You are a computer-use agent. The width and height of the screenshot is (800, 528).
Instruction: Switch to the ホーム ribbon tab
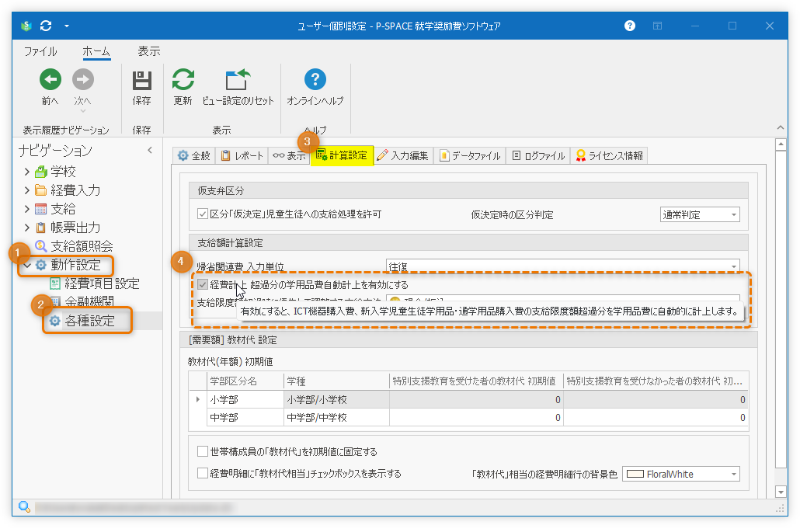click(x=96, y=51)
